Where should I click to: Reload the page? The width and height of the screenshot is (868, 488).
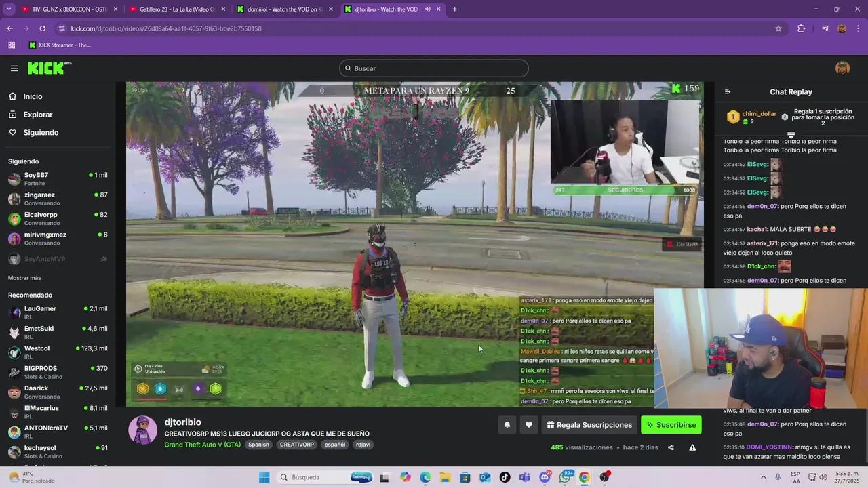42,28
